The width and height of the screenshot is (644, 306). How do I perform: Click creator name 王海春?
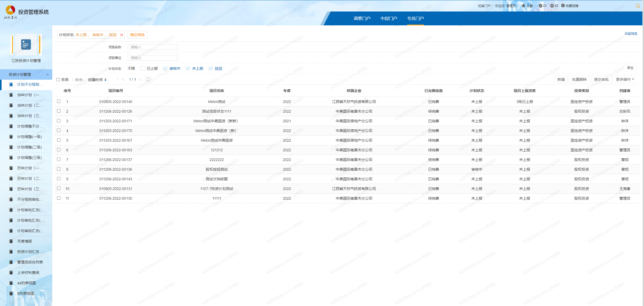coord(625,189)
